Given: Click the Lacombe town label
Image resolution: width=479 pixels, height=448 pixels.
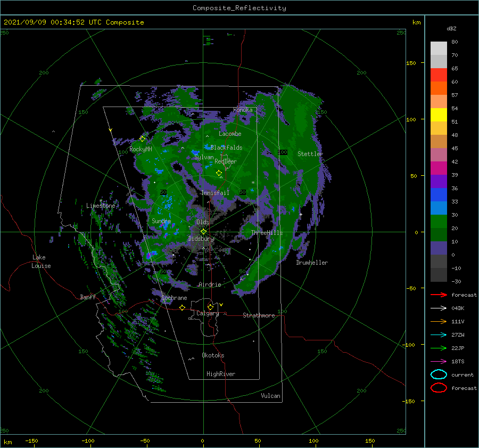Looking at the screenshot, I should [x=230, y=134].
